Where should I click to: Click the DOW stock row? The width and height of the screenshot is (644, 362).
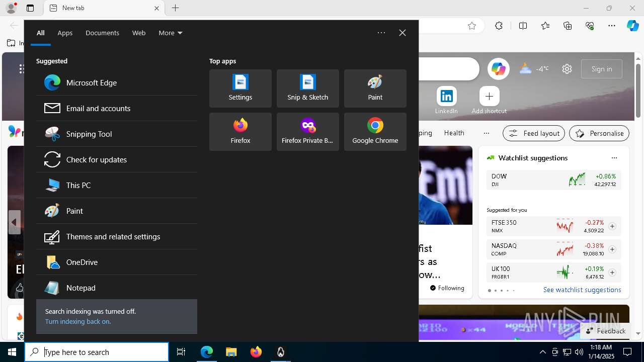pos(553,180)
